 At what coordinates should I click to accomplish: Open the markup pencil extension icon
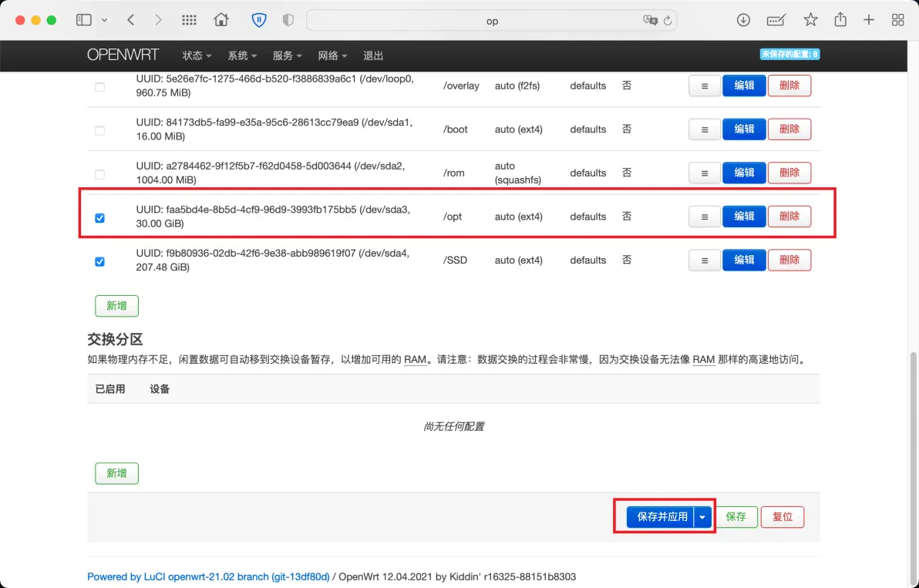click(776, 21)
